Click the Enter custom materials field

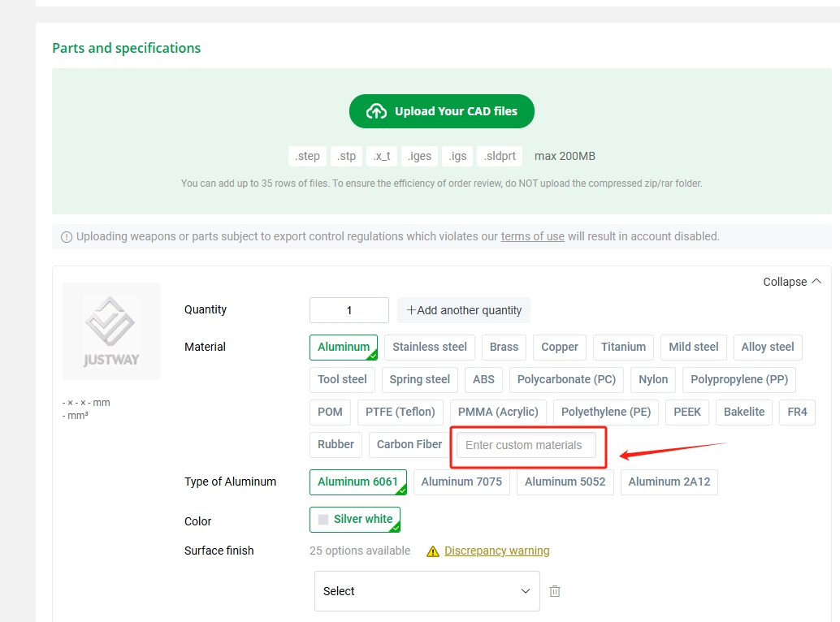(x=526, y=445)
